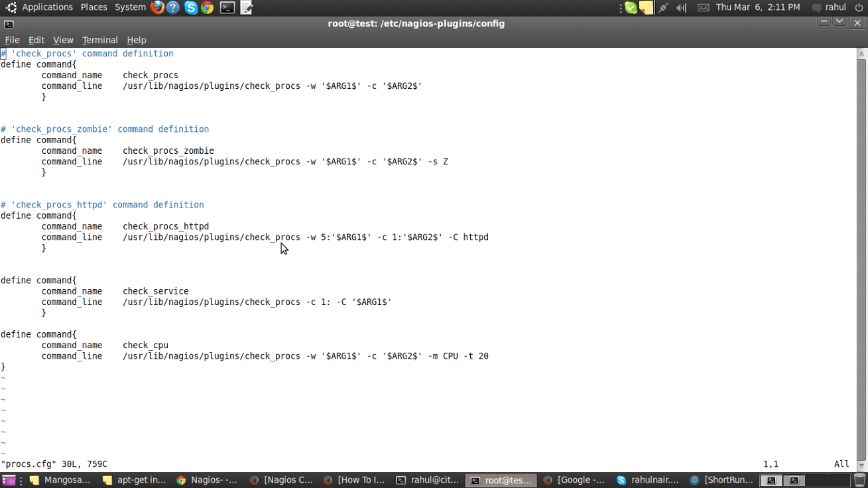
Task: Launch Skype from the top panel
Action: tap(191, 8)
